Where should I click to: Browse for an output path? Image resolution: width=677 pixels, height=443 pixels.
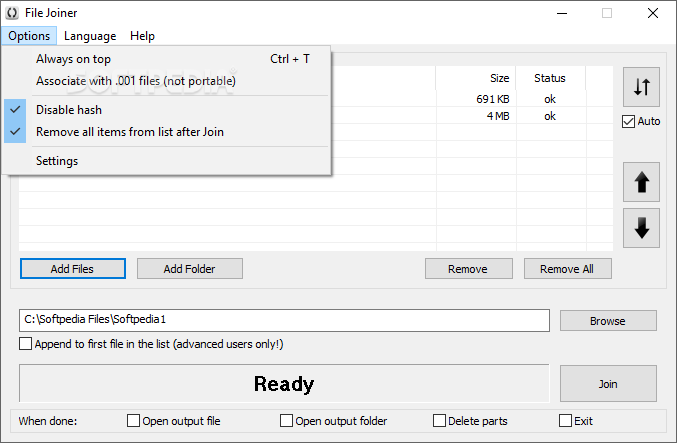tap(608, 321)
